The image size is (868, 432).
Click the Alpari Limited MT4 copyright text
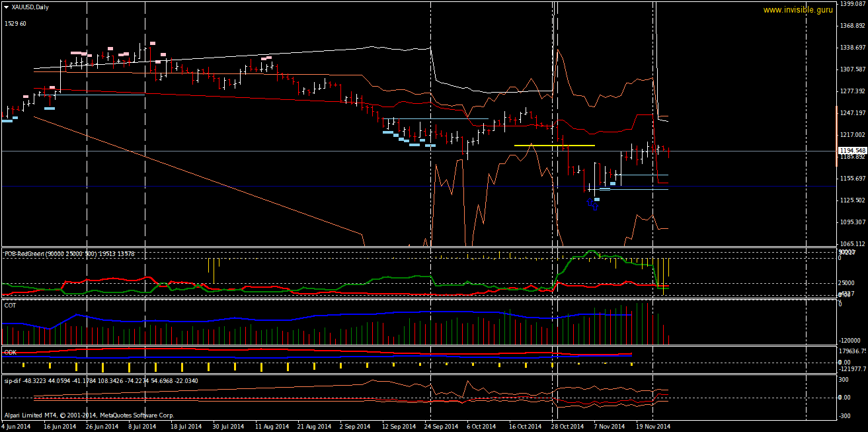tap(89, 415)
